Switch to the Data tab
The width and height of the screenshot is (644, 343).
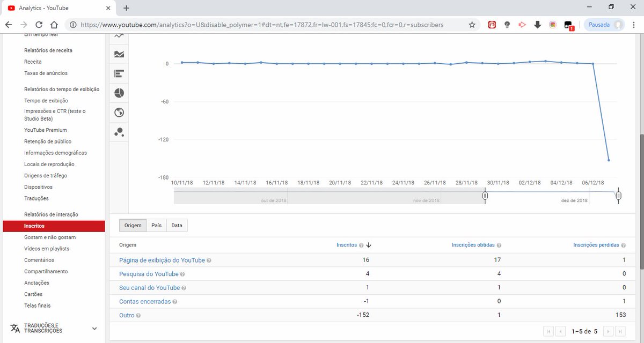point(177,226)
